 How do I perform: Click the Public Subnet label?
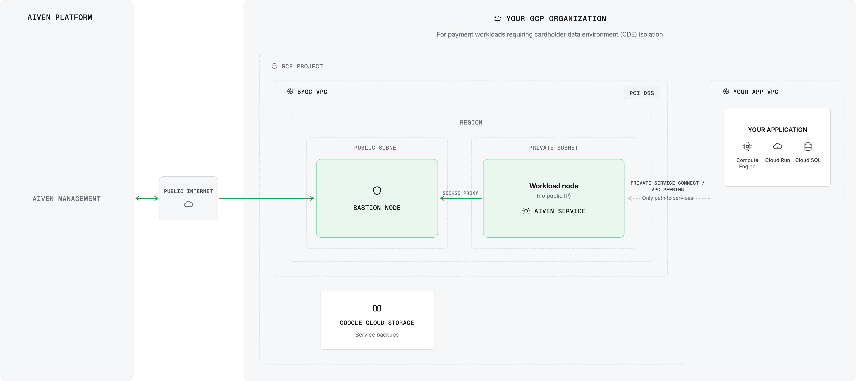click(376, 148)
